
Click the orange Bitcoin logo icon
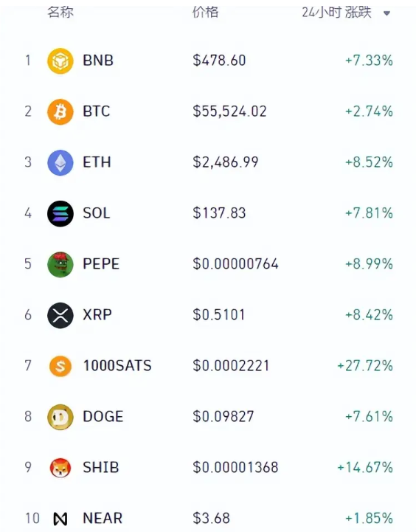coord(60,112)
